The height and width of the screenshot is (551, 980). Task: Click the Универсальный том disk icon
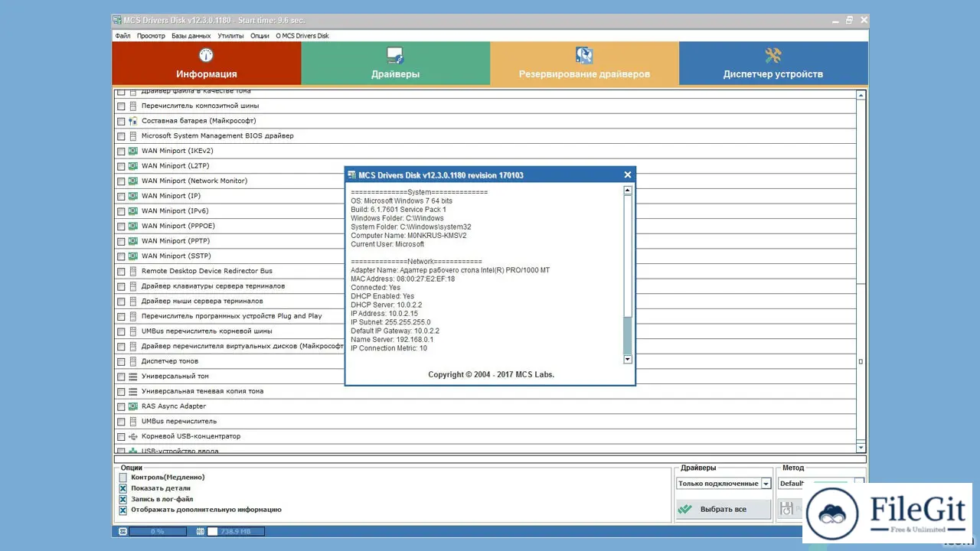[x=133, y=377]
